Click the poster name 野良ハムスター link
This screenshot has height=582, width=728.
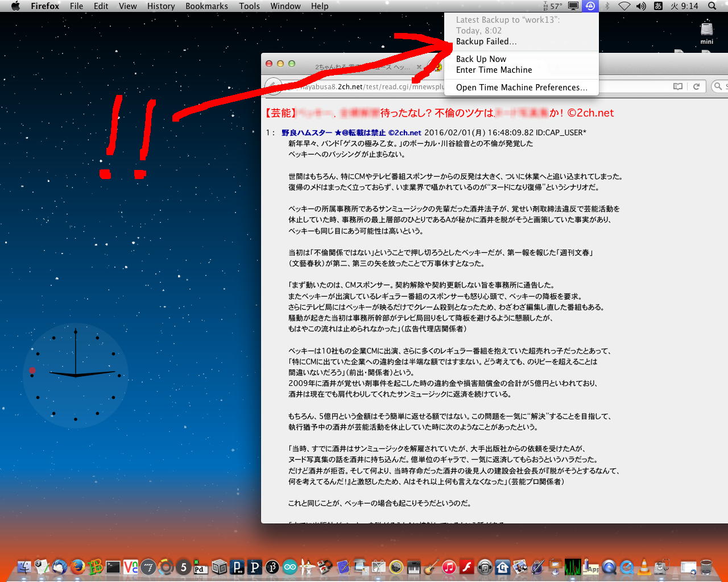307,133
